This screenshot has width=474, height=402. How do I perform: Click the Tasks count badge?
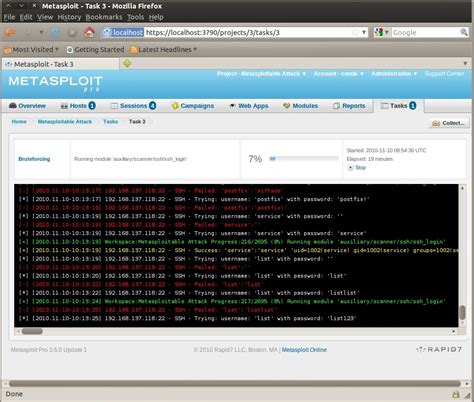[x=412, y=106]
